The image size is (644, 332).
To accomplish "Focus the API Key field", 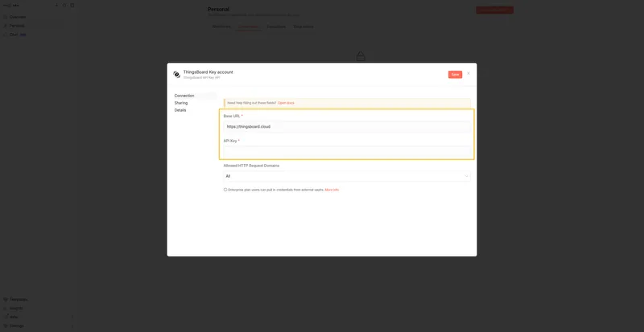I will click(x=347, y=151).
